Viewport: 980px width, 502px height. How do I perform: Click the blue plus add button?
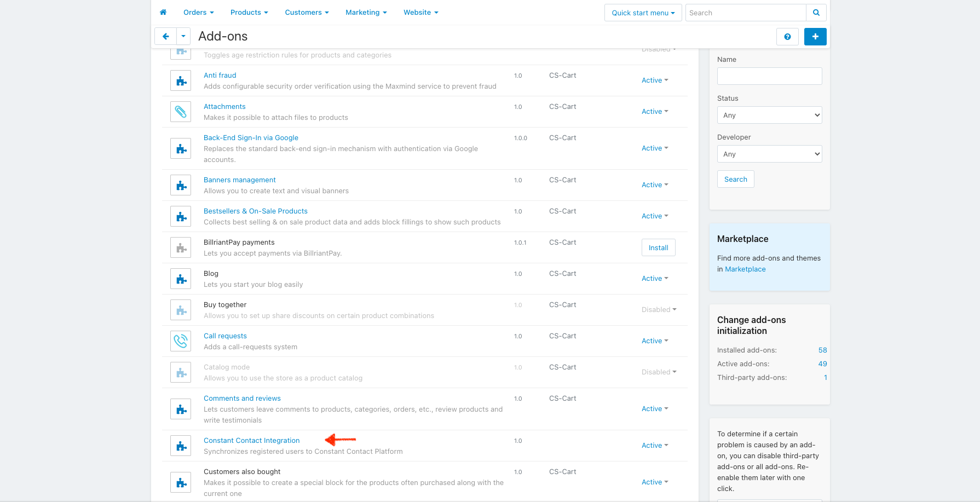click(815, 37)
